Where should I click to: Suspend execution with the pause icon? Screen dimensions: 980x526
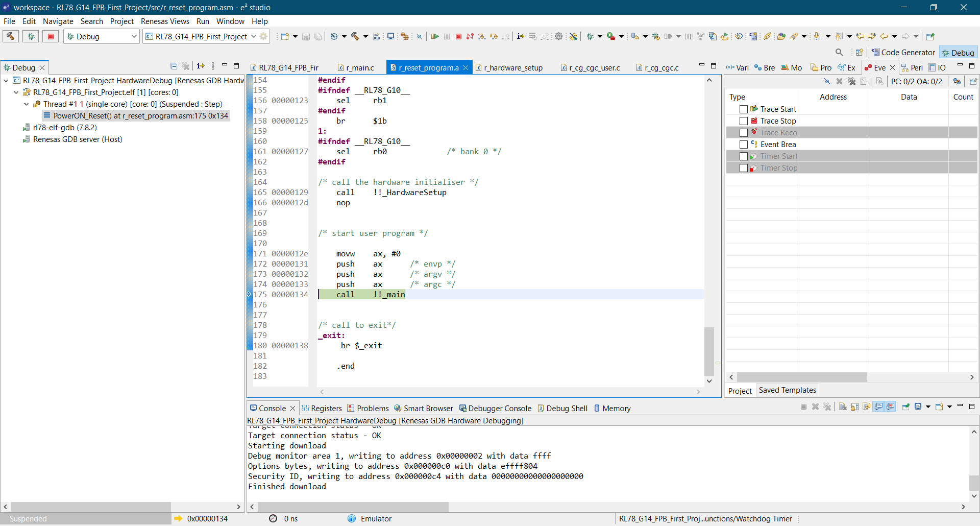coord(447,36)
